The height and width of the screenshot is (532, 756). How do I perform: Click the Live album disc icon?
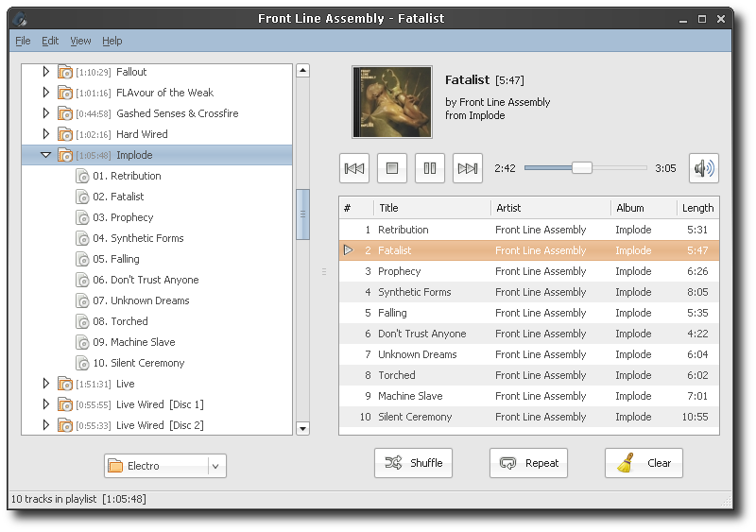[x=65, y=384]
